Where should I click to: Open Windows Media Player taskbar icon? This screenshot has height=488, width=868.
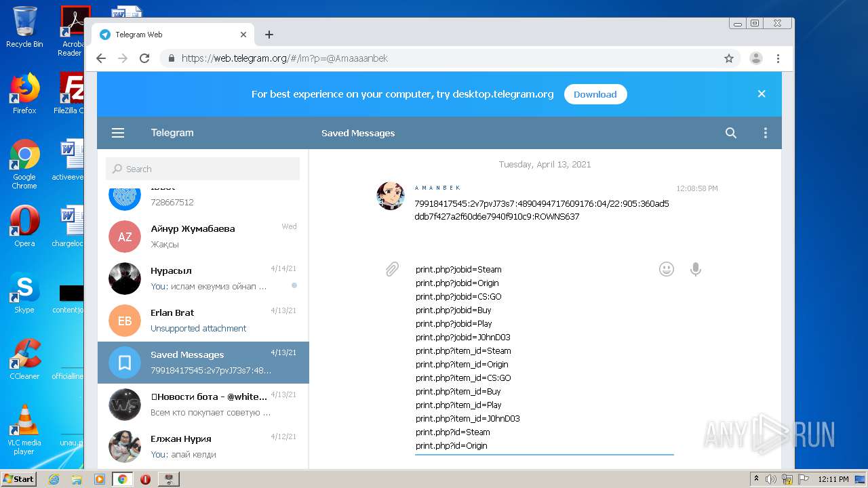pyautogui.click(x=99, y=479)
